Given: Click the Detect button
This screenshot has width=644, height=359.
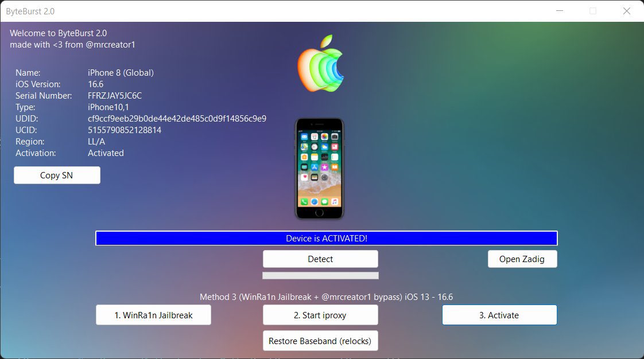Looking at the screenshot, I should (x=320, y=259).
